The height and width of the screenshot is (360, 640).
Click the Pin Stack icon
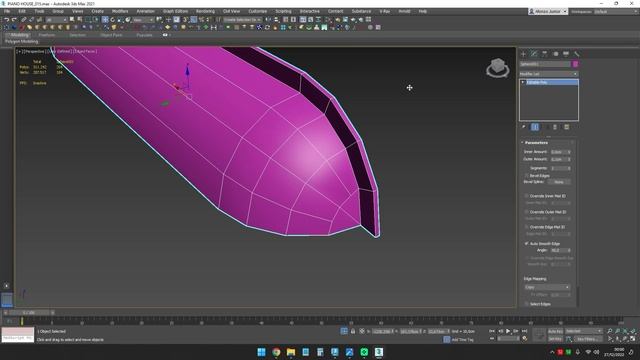(524, 127)
